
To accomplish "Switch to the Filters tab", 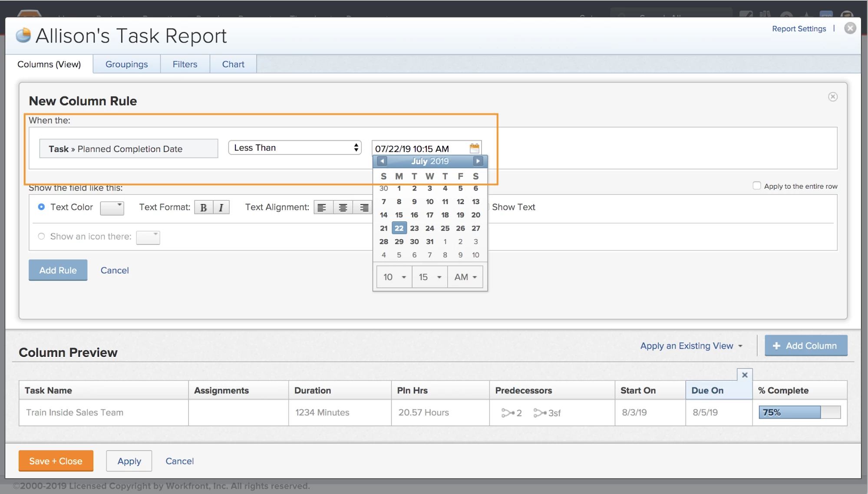I will (185, 64).
